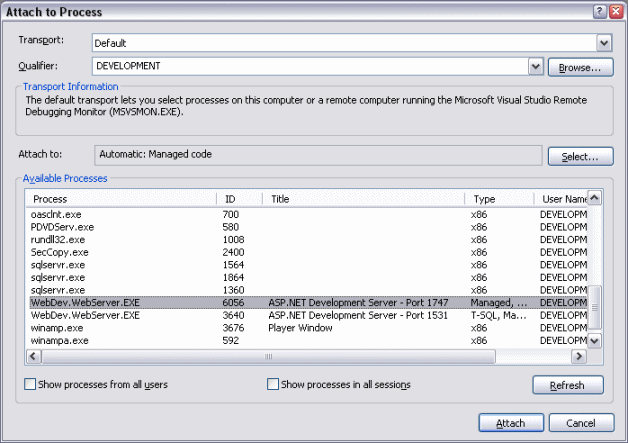Image resolution: width=628 pixels, height=443 pixels.
Task: Select the rundll32.exe process
Action: [308, 240]
